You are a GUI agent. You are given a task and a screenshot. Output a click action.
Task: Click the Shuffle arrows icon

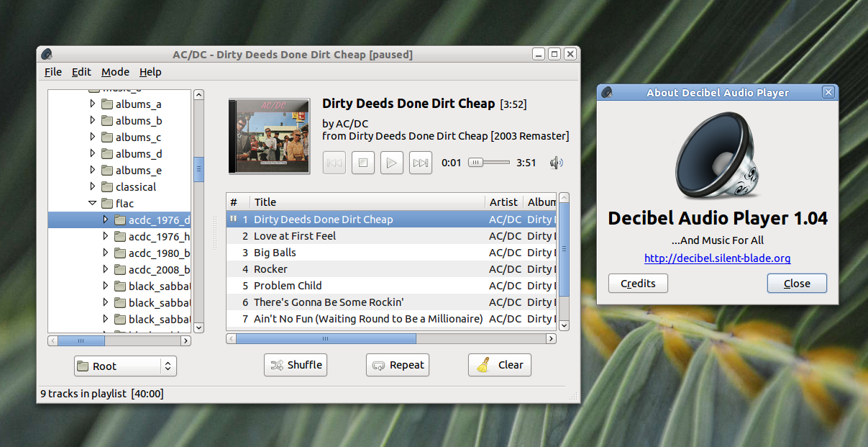[x=276, y=366]
